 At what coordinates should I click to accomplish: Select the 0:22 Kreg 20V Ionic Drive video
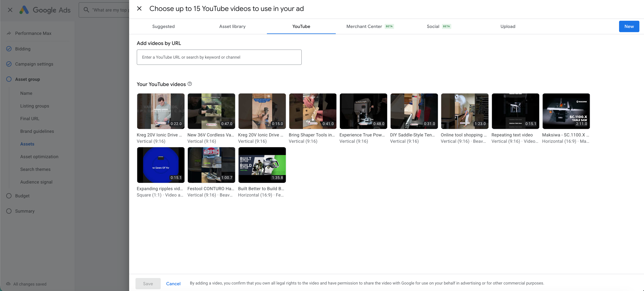(161, 111)
